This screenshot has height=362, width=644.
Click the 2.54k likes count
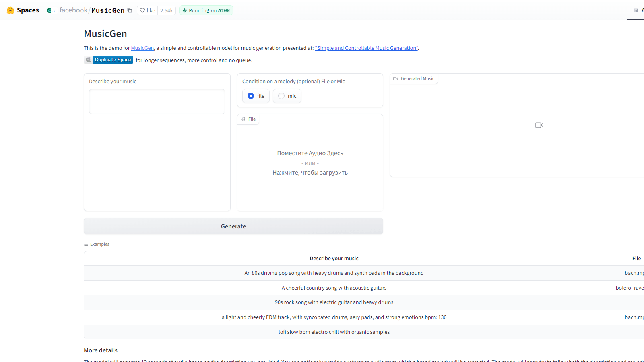[166, 10]
